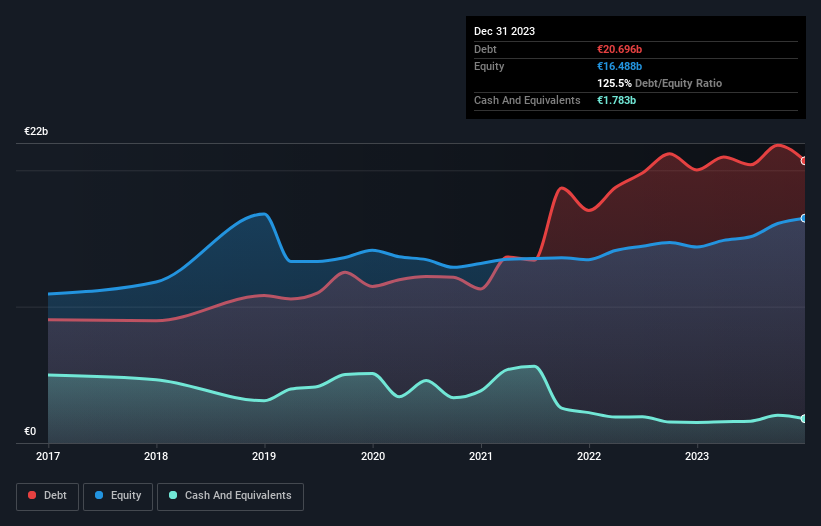This screenshot has height=526, width=821.
Task: Click the red Debt endpoint marker
Action: (804, 161)
